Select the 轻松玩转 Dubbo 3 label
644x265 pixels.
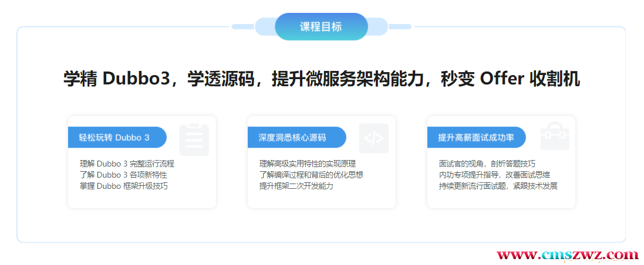[x=116, y=138]
